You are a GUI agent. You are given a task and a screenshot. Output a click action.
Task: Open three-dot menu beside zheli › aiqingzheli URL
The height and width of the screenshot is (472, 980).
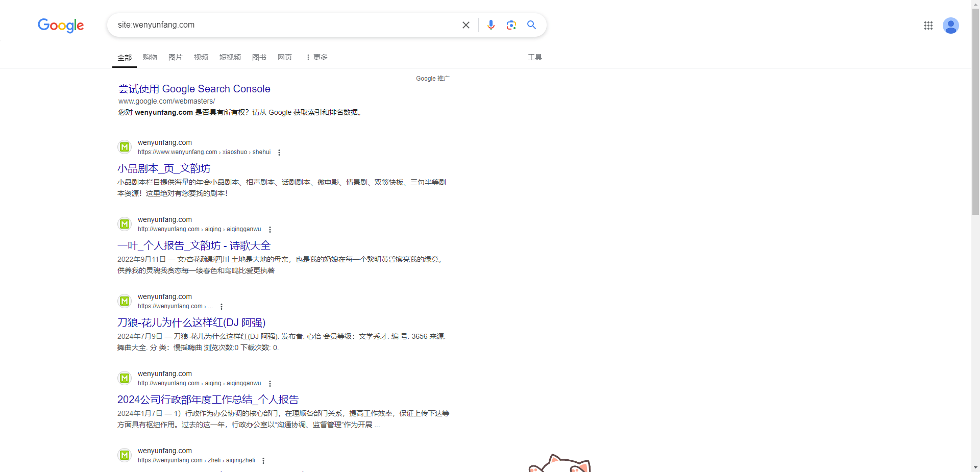[263, 461]
